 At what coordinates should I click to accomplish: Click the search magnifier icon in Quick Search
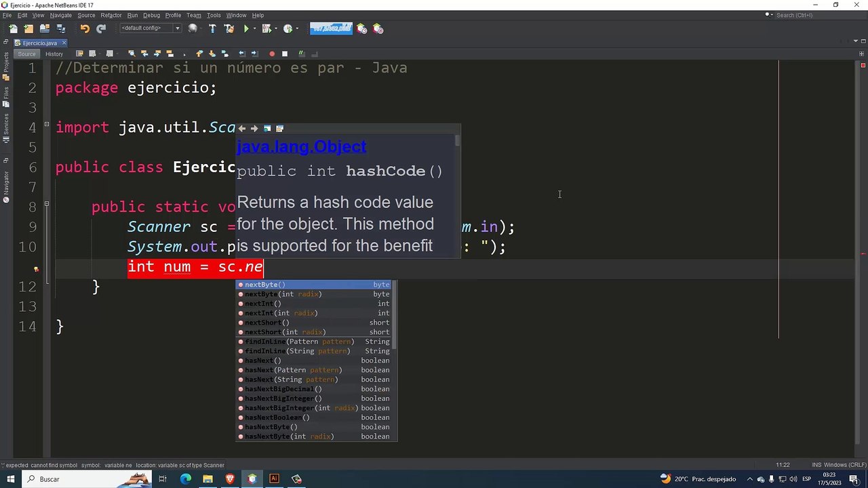pyautogui.click(x=769, y=15)
